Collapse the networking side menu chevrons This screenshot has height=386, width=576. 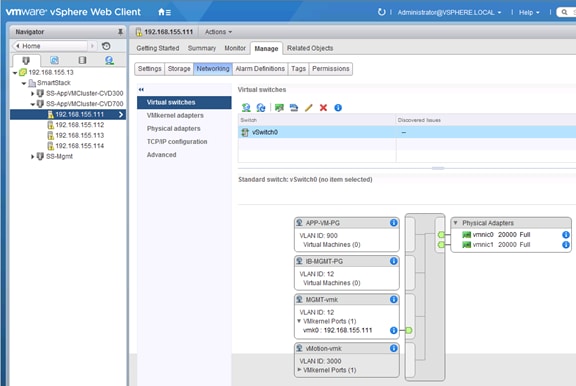pyautogui.click(x=141, y=89)
